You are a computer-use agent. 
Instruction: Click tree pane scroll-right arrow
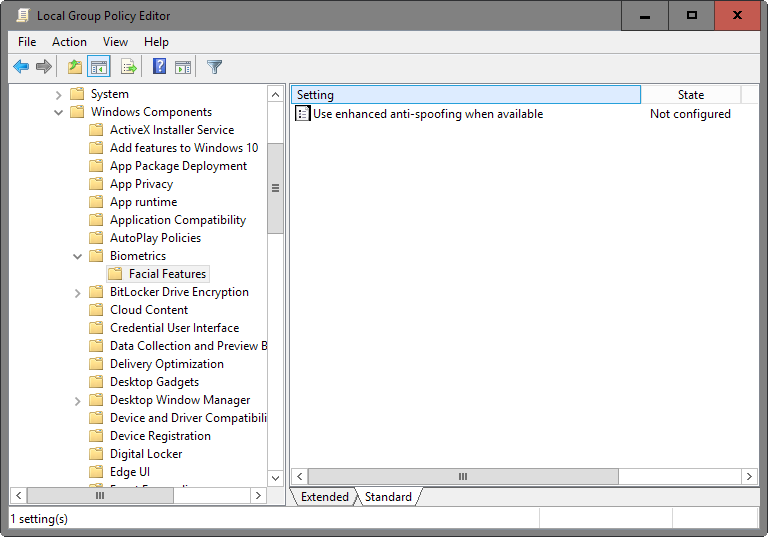pos(258,495)
